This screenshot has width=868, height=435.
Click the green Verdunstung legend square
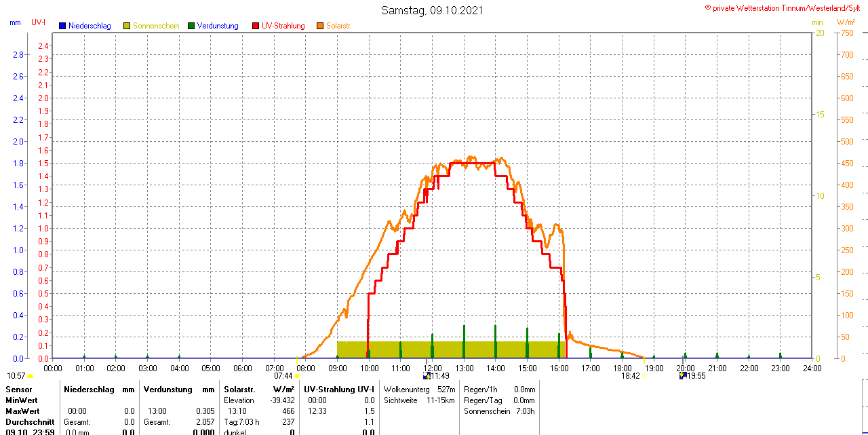191,26
